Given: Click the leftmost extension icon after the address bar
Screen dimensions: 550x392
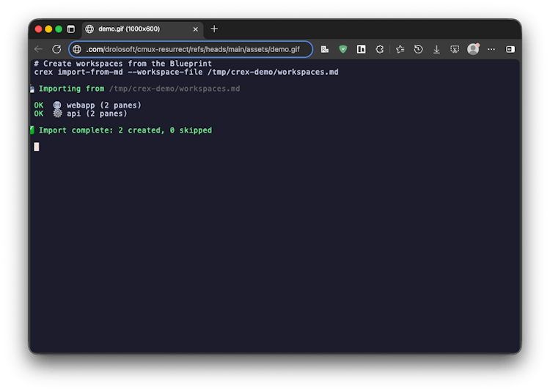Looking at the screenshot, I should [x=324, y=49].
